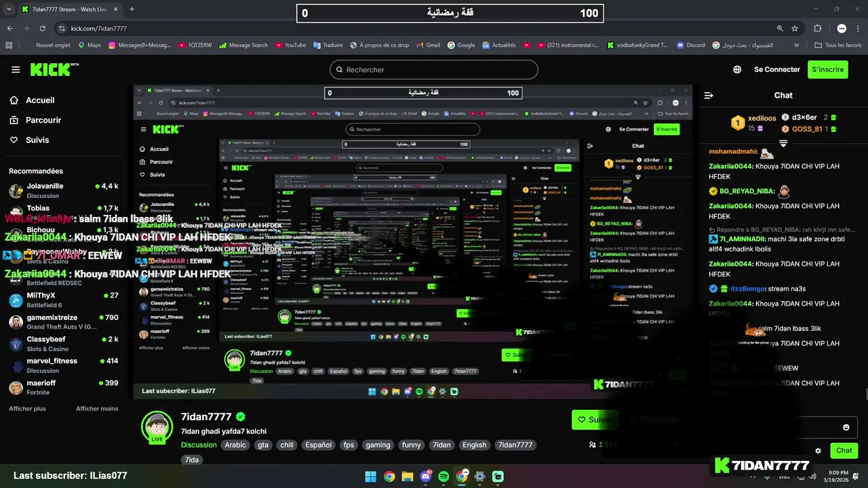Expand list with Afficher plus

[x=27, y=409]
